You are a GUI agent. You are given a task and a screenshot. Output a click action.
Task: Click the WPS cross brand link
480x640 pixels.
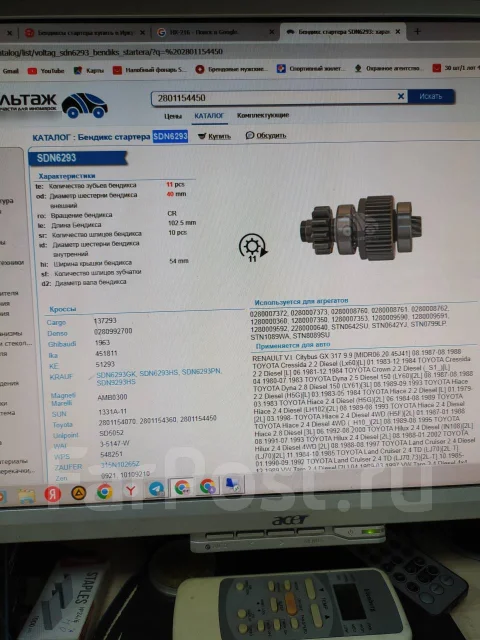click(x=62, y=457)
